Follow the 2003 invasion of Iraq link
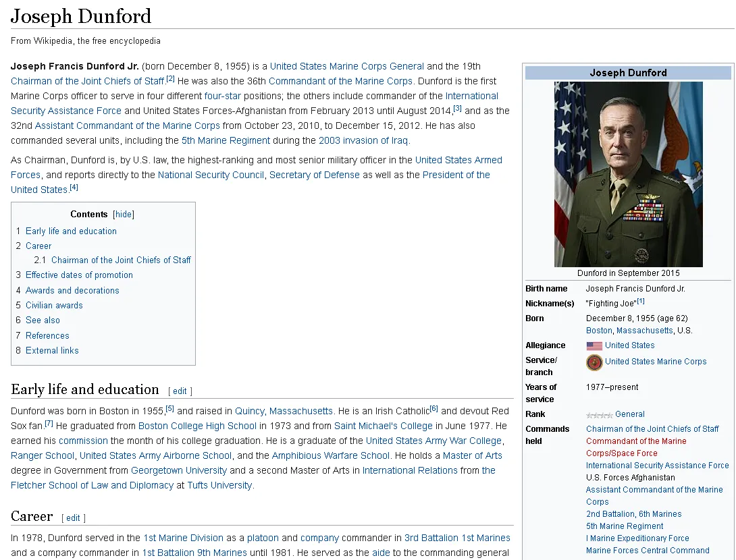Screen dimensions: 736x560 363,141
